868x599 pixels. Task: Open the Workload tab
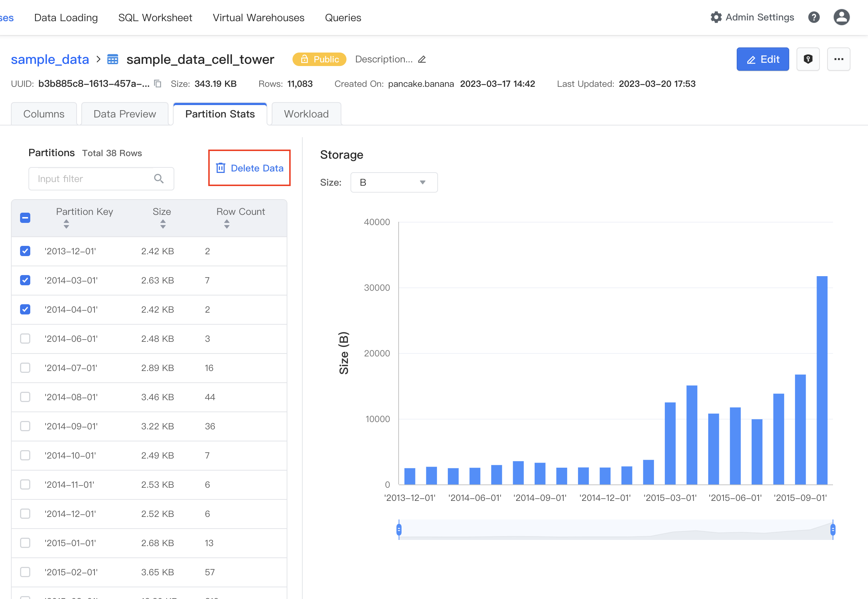point(306,114)
